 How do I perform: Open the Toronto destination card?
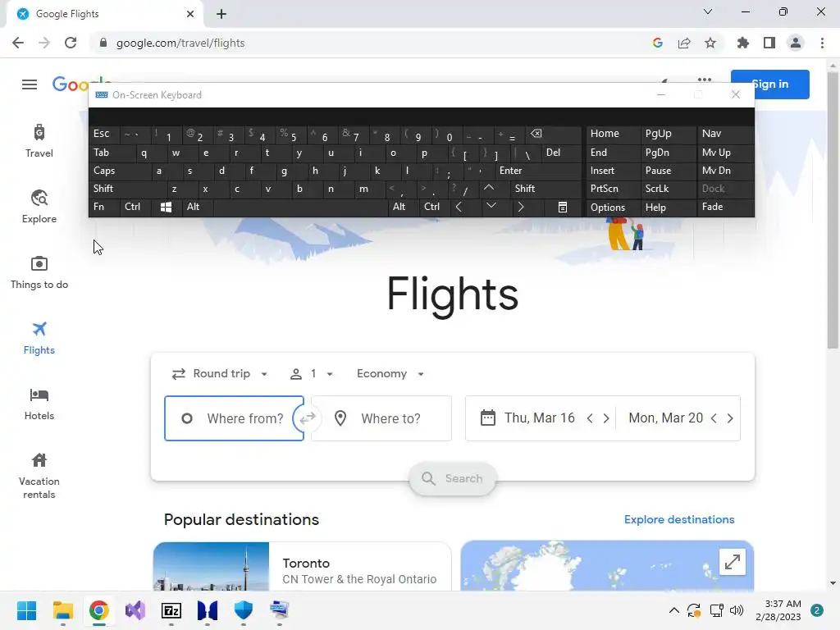[302, 566]
